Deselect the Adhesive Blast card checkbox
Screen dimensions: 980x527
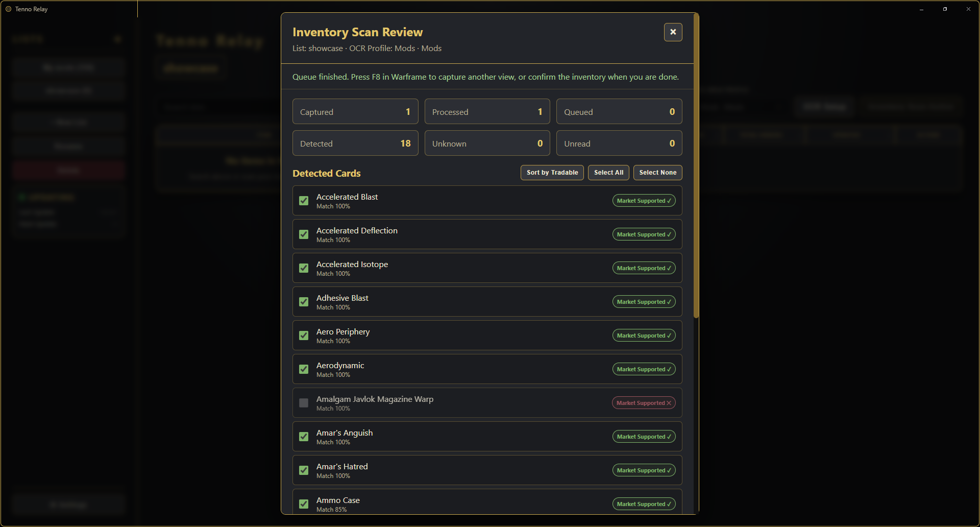[x=304, y=302]
